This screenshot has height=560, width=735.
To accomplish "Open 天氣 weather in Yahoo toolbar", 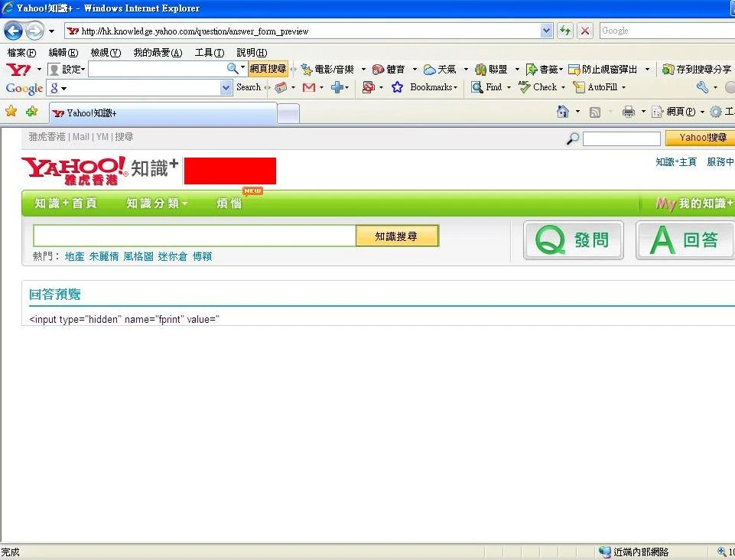I will point(440,70).
